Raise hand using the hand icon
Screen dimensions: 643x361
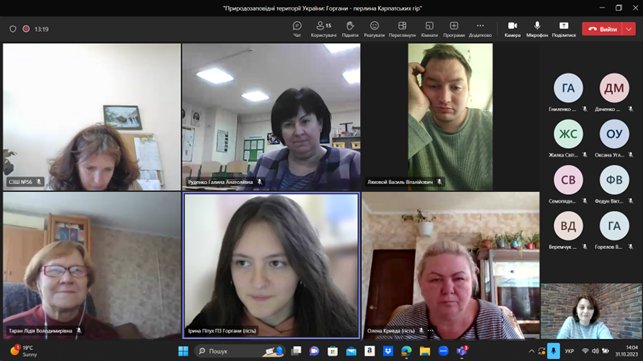click(x=350, y=29)
